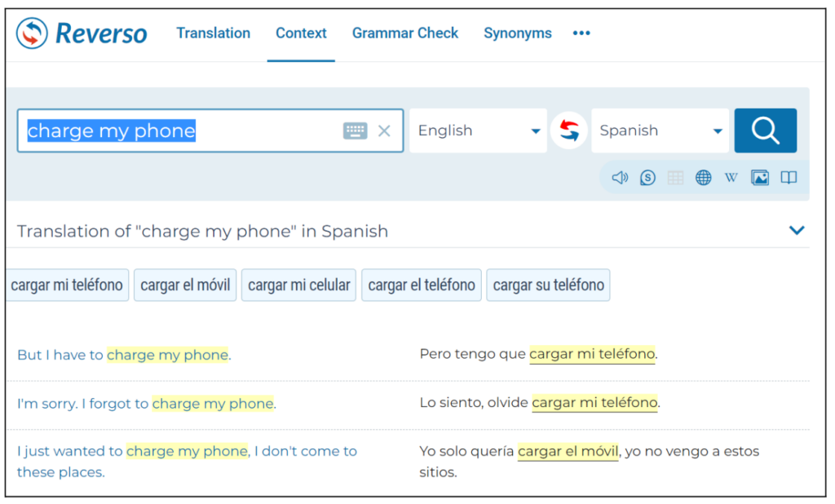
Task: Open the English source language dropdown
Action: (x=478, y=130)
